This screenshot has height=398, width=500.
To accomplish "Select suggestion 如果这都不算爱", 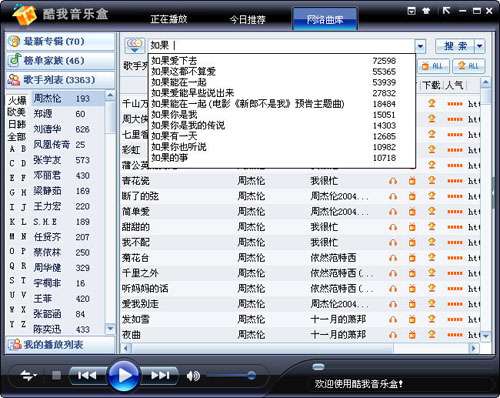I will tap(183, 71).
